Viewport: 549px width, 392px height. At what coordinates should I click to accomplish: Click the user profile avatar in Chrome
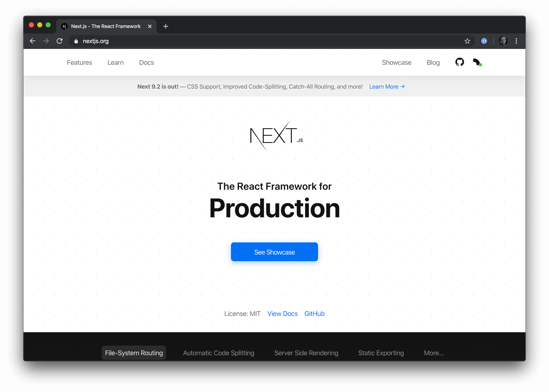pyautogui.click(x=503, y=41)
